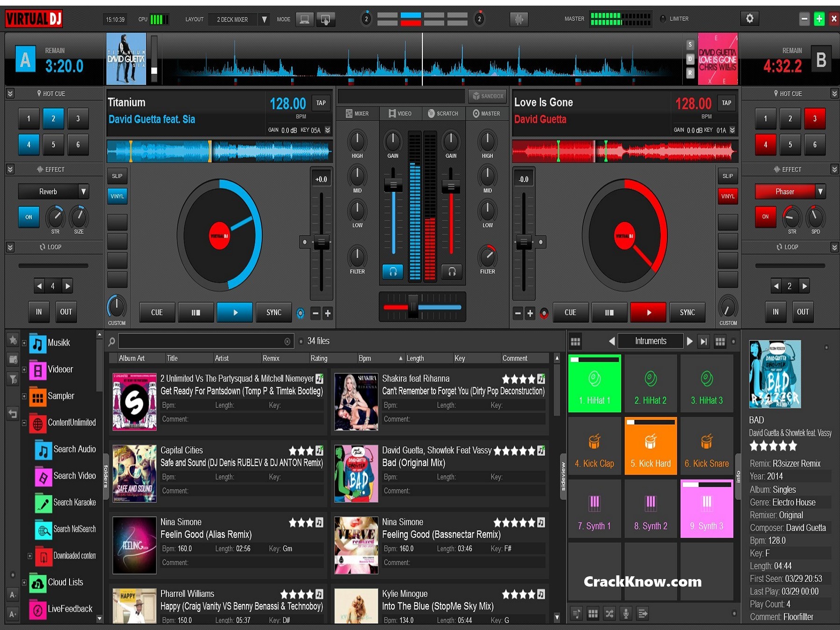This screenshot has width=840, height=630.
Task: Click deck A pitch slider handle
Action: (x=321, y=242)
